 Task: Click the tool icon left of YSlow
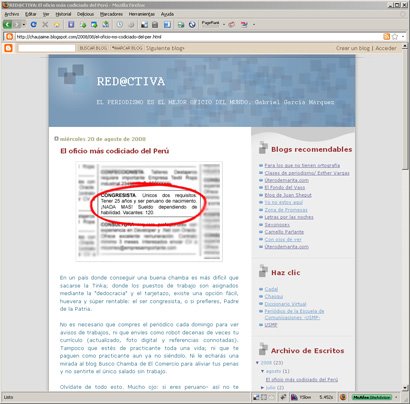(x=283, y=397)
